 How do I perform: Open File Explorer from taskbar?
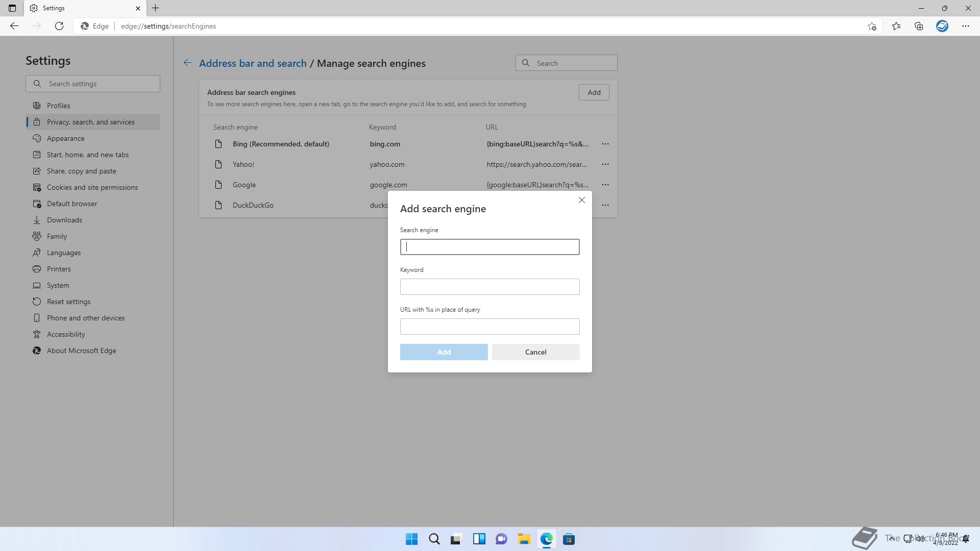point(524,539)
